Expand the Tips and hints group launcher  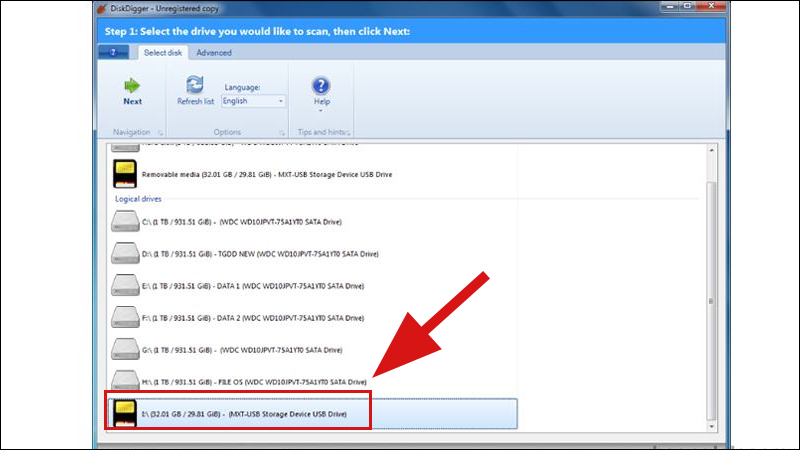pyautogui.click(x=348, y=133)
